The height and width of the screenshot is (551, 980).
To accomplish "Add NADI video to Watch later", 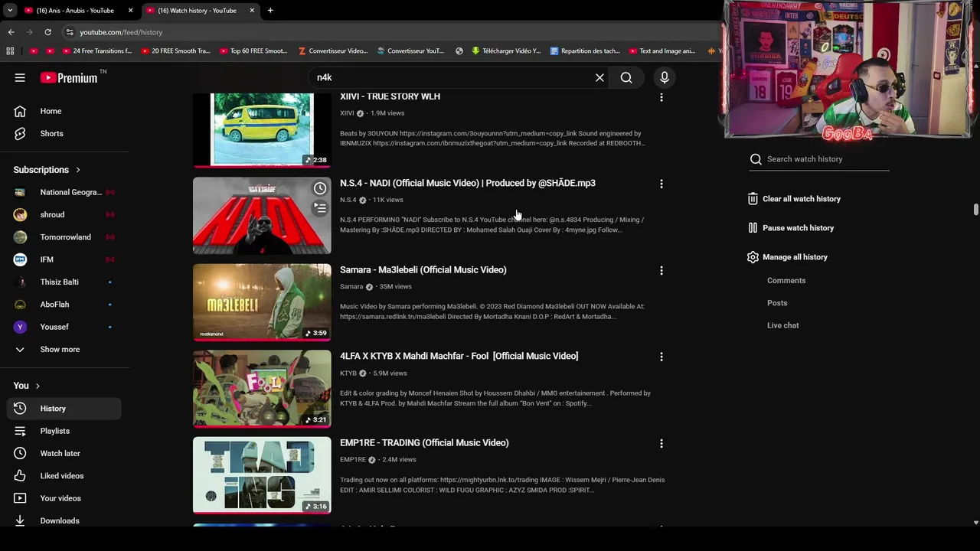I will [x=320, y=188].
